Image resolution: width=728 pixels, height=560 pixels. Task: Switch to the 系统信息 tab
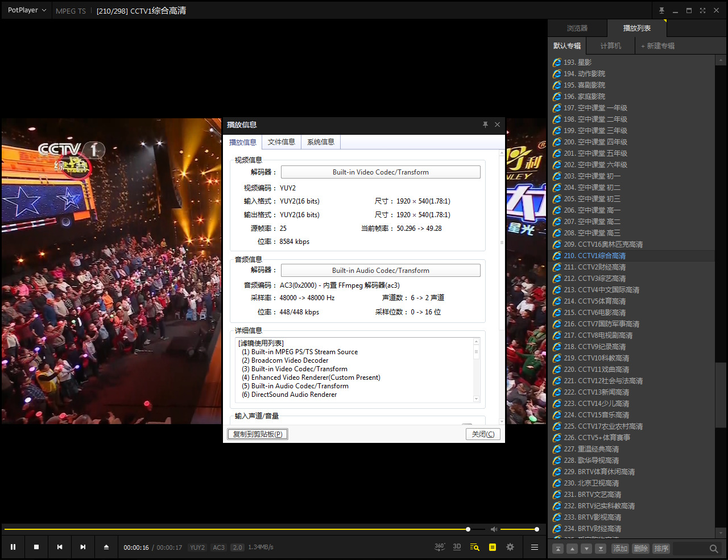(321, 142)
